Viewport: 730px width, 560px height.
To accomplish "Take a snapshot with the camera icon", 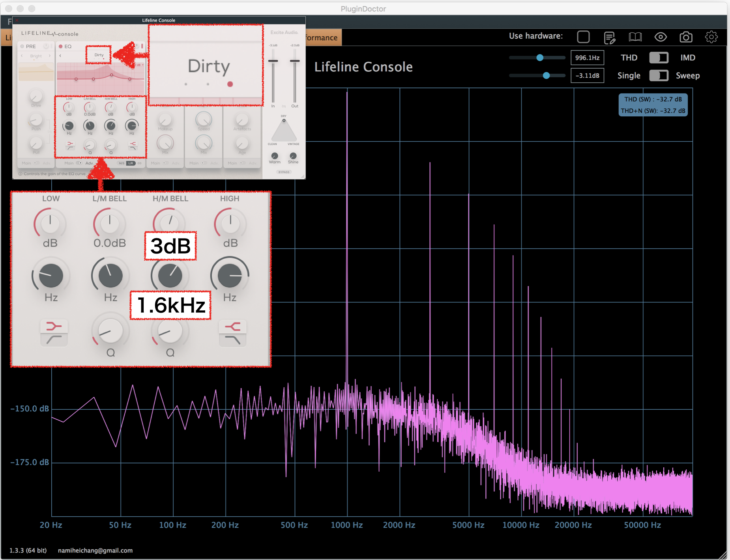I will (x=686, y=37).
